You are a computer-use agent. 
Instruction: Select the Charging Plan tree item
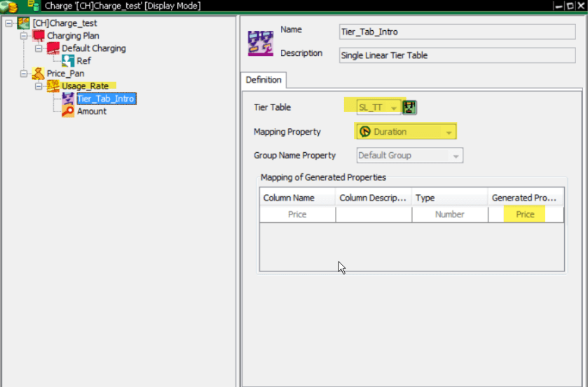click(73, 36)
